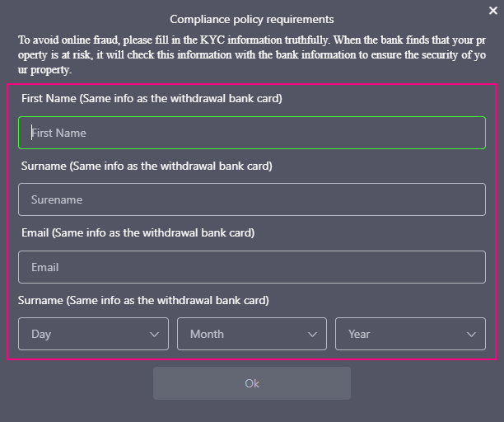This screenshot has width=504, height=422.
Task: Open the Year dropdown
Action: [x=410, y=334]
